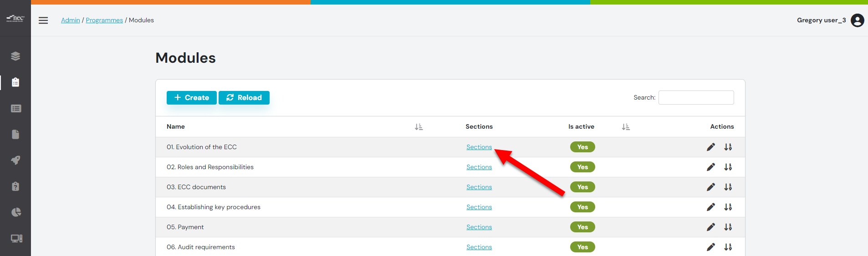This screenshot has height=256, width=868.
Task: Reorder module 02. Roles and Responsibilities
Action: point(728,167)
